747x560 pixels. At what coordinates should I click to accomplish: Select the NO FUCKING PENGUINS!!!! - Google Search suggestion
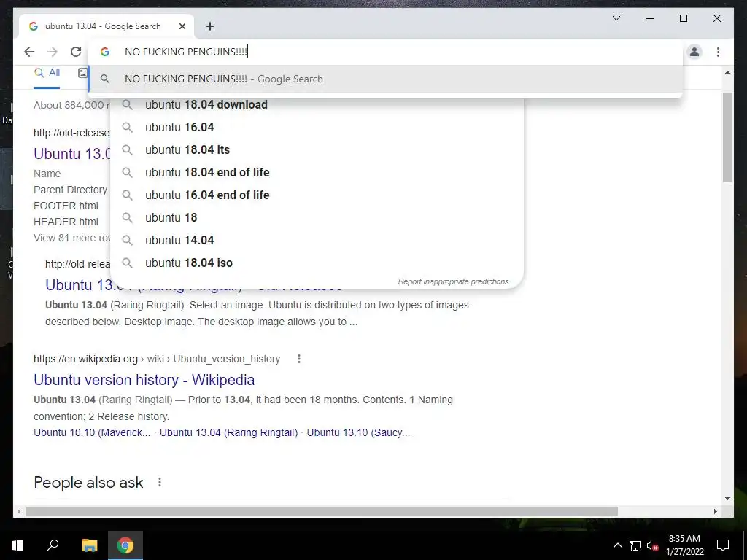click(385, 79)
